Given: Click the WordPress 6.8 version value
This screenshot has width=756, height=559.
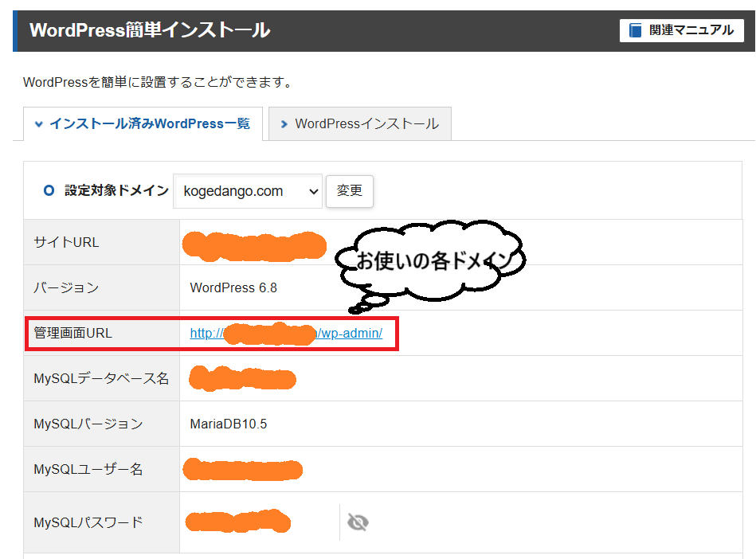Looking at the screenshot, I should (x=233, y=287).
